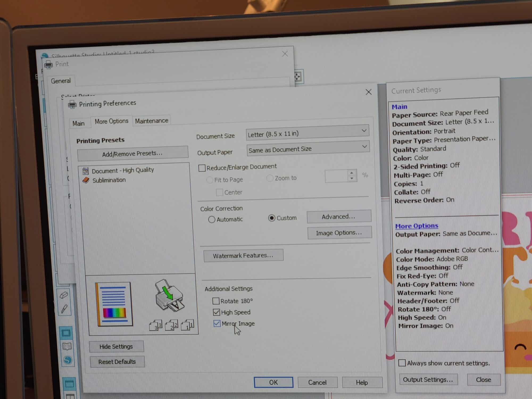Uncheck the Mirror Image option
Image resolution: width=532 pixels, height=399 pixels.
217,323
